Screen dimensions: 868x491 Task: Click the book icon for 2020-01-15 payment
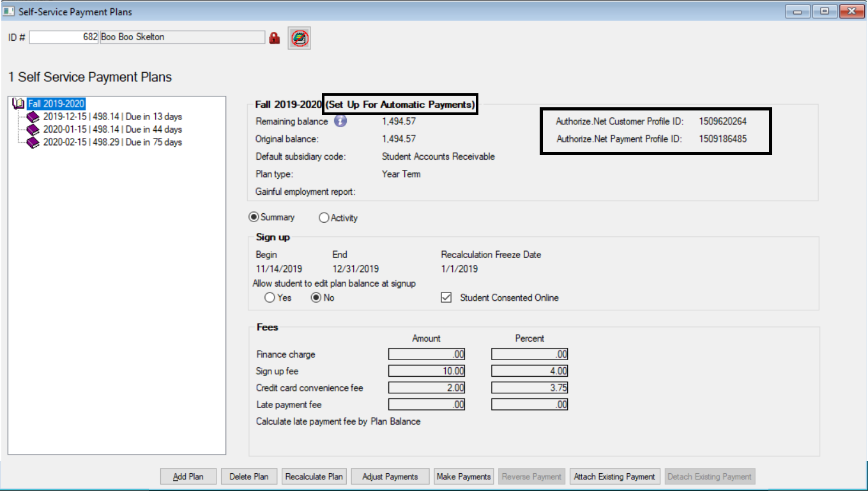pos(33,130)
